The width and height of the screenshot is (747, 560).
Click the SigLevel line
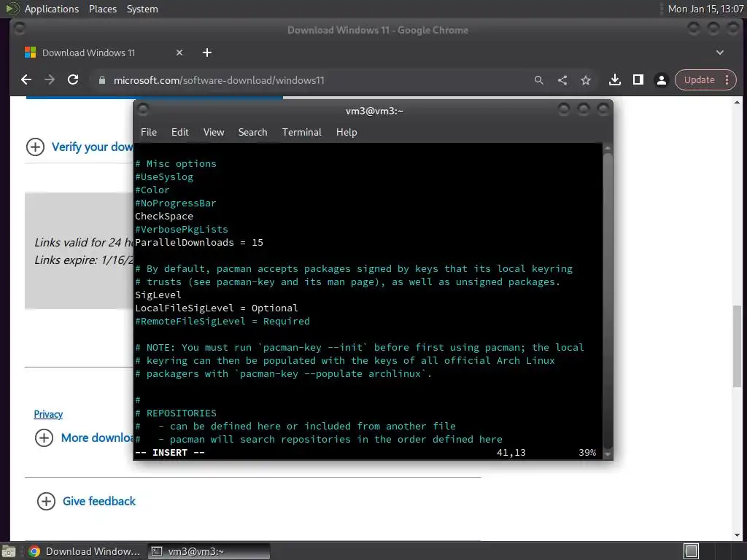158,295
